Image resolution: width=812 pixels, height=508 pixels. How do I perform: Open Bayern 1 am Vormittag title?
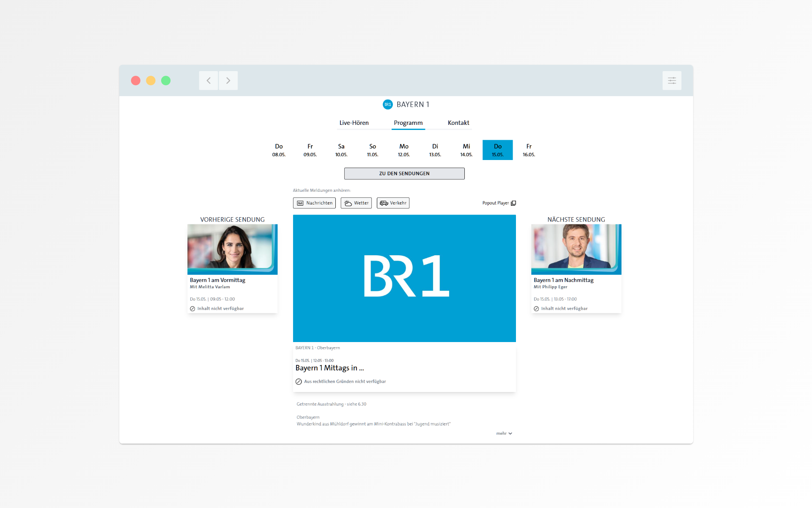(x=217, y=280)
